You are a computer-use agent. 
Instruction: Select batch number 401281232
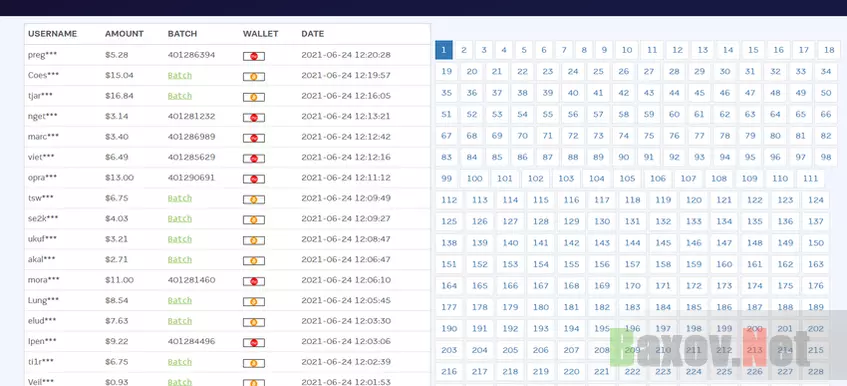tap(191, 116)
